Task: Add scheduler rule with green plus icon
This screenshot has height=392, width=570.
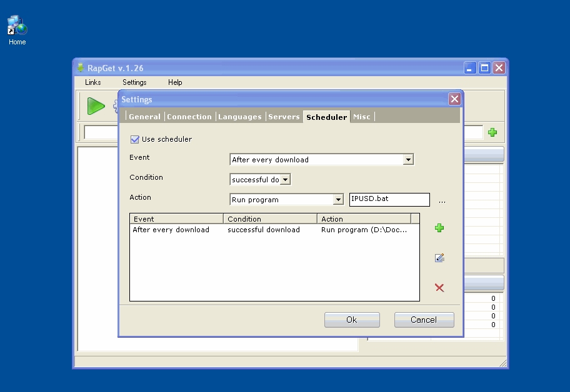Action: pyautogui.click(x=439, y=228)
